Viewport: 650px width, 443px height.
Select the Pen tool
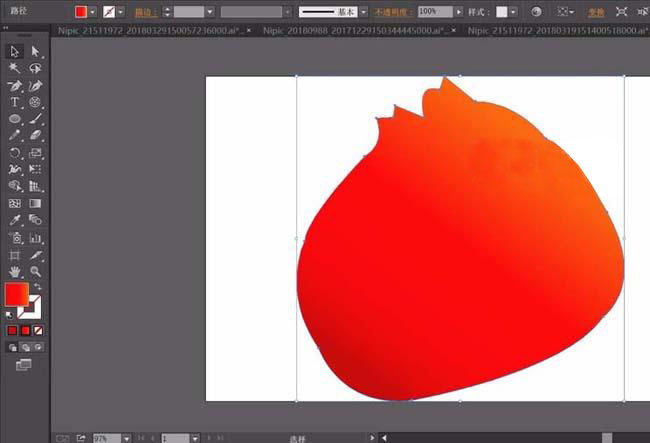coord(15,85)
